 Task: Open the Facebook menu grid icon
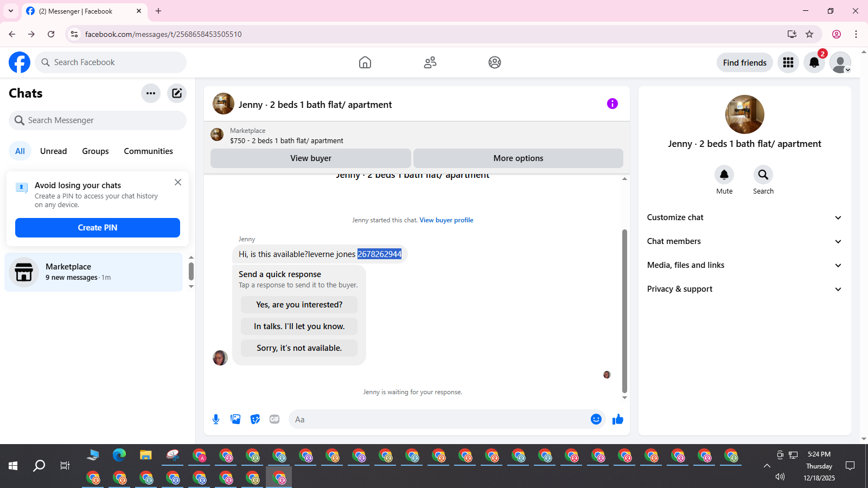tap(788, 62)
